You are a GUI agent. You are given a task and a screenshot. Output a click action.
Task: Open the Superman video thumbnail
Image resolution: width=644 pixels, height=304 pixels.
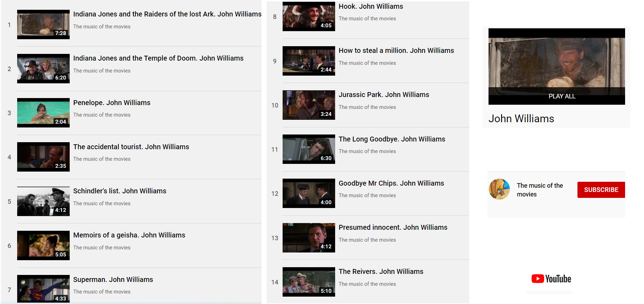[x=43, y=289]
